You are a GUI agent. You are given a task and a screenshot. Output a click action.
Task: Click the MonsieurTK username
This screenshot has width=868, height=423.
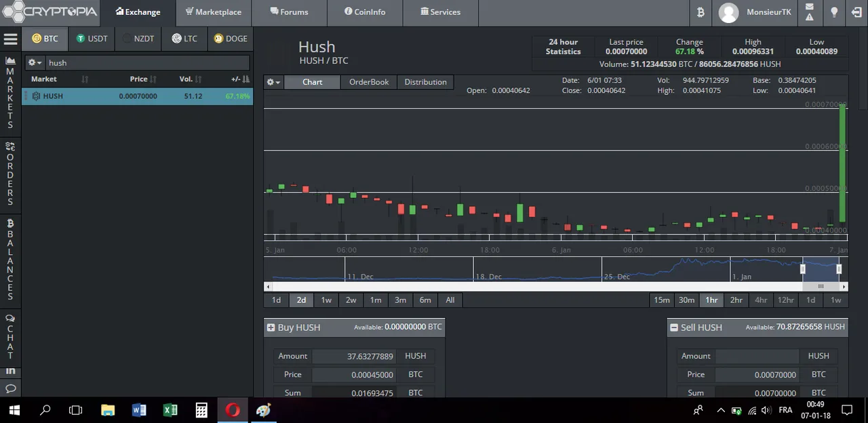768,12
